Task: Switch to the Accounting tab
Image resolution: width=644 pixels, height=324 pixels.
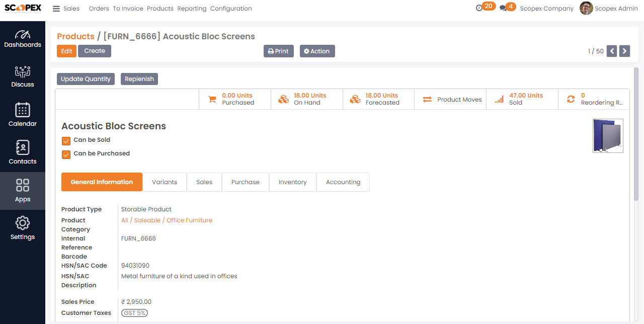Action: coord(343,182)
